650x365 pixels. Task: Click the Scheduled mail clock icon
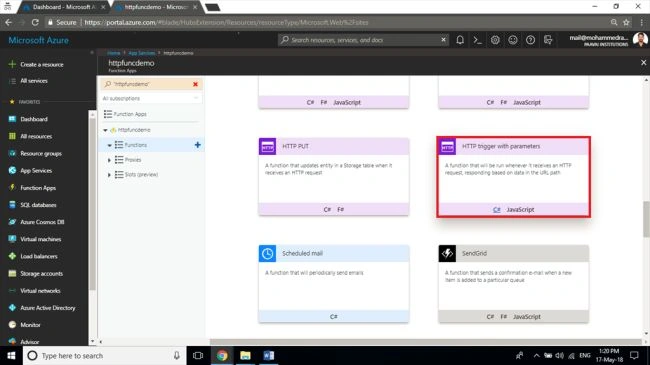click(267, 253)
